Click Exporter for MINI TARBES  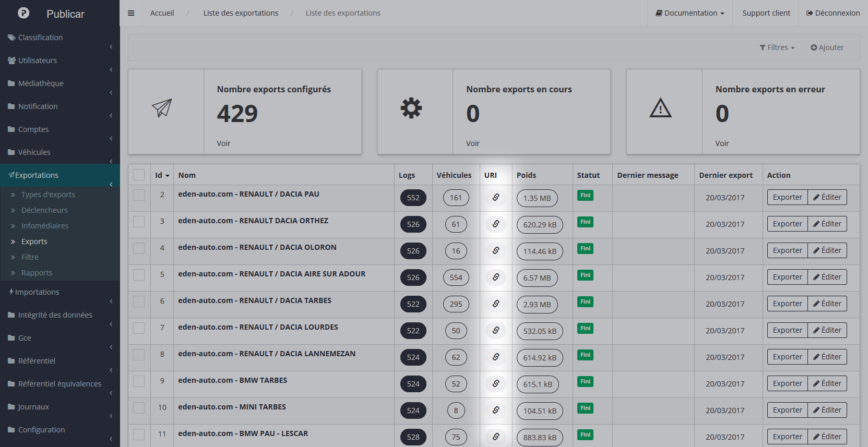(x=787, y=410)
